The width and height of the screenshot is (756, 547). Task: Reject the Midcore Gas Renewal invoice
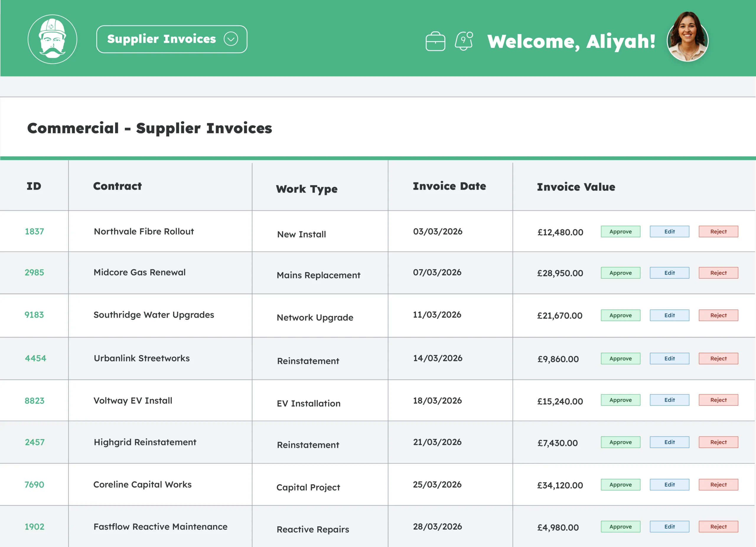point(718,273)
